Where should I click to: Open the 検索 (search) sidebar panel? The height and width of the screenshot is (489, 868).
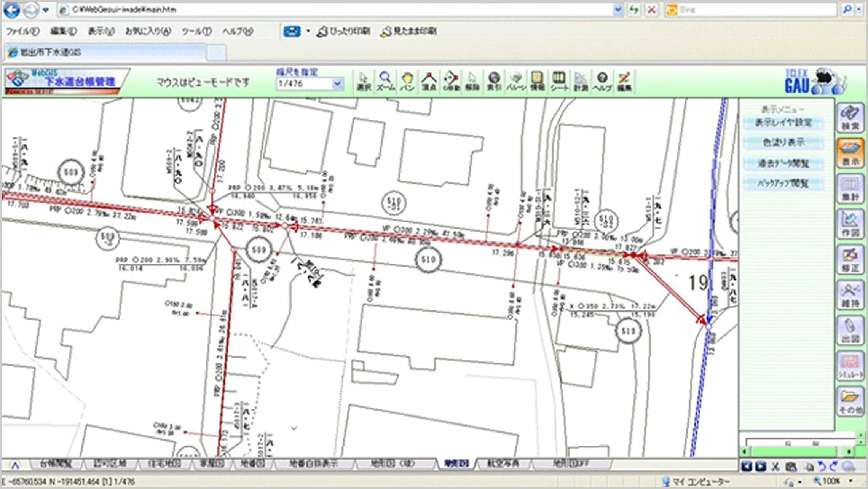(x=850, y=118)
